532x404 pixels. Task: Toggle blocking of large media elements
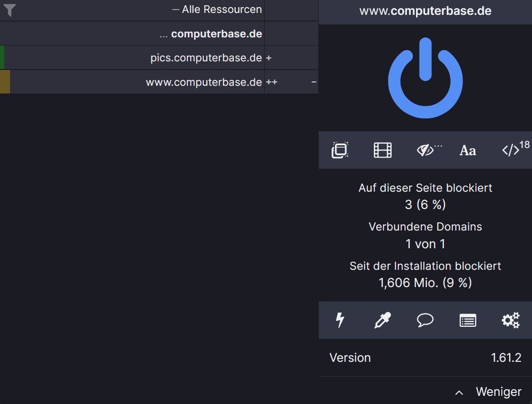(382, 150)
